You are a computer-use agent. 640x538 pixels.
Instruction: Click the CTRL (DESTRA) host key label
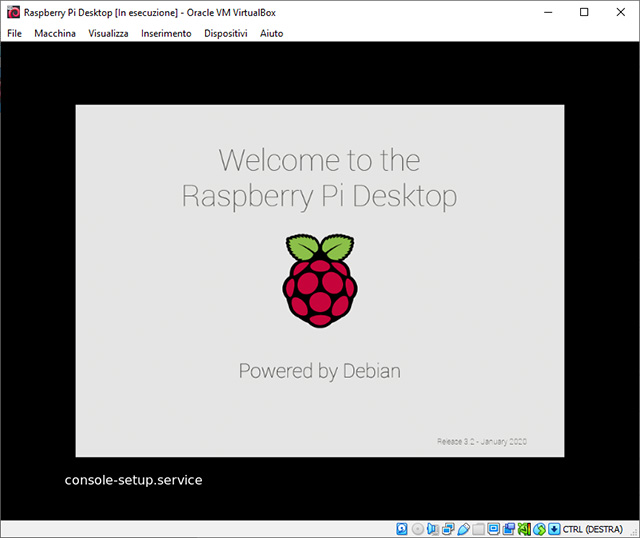pyautogui.click(x=593, y=528)
